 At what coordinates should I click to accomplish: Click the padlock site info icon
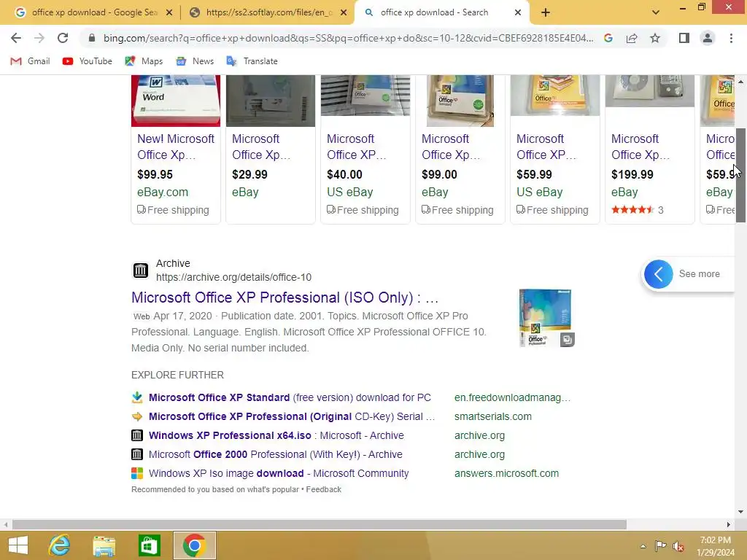[92, 38]
